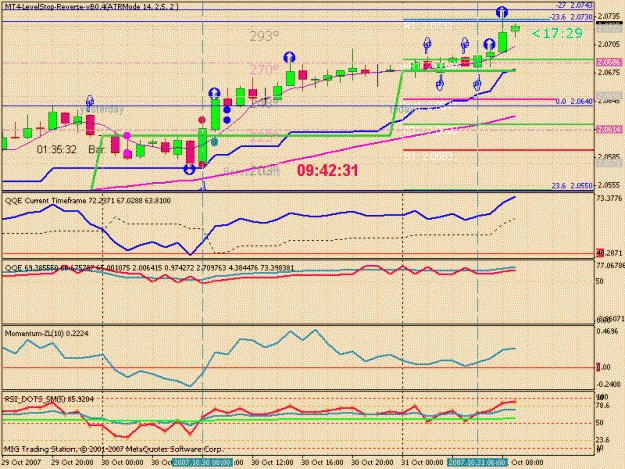Click the red '09:42:31' clock text
The width and height of the screenshot is (625, 469).
(x=327, y=171)
